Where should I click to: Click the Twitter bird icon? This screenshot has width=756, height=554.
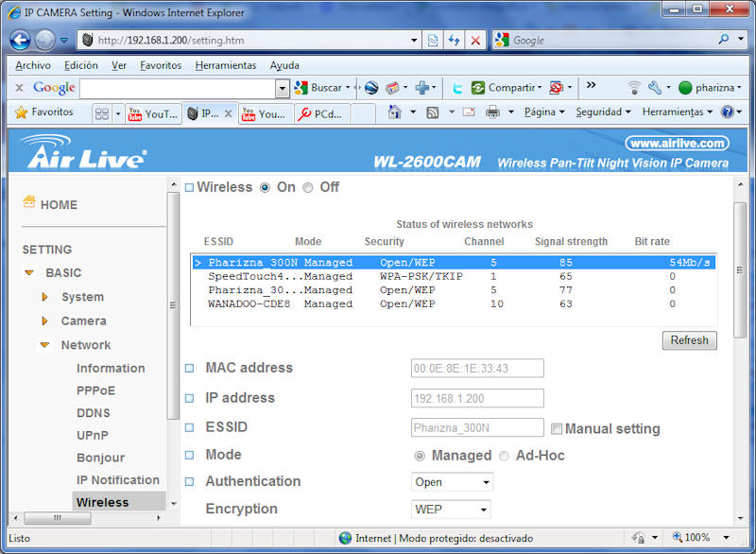click(457, 88)
